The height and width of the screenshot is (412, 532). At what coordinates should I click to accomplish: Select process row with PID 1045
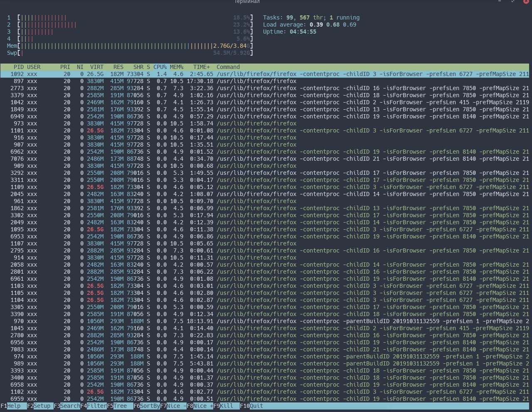pos(265,328)
